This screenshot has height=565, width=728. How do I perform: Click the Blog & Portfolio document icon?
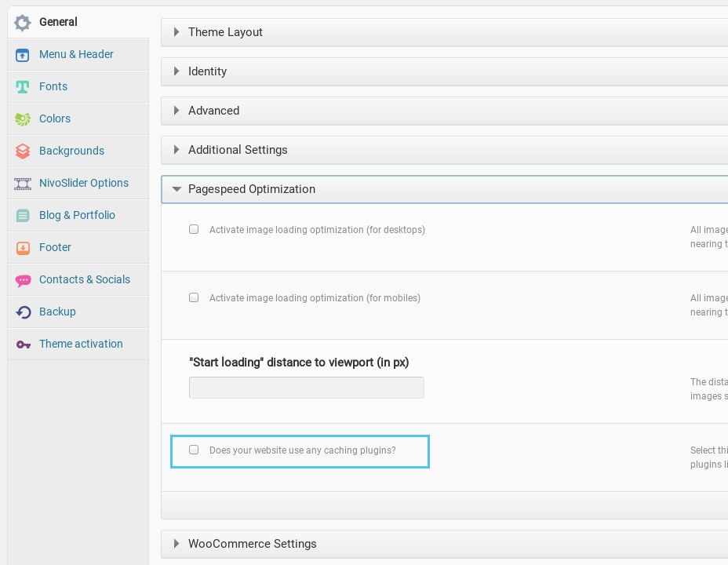tap(24, 216)
